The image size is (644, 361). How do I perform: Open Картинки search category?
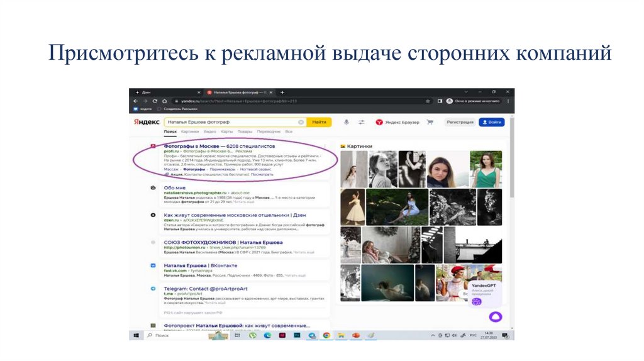190,132
